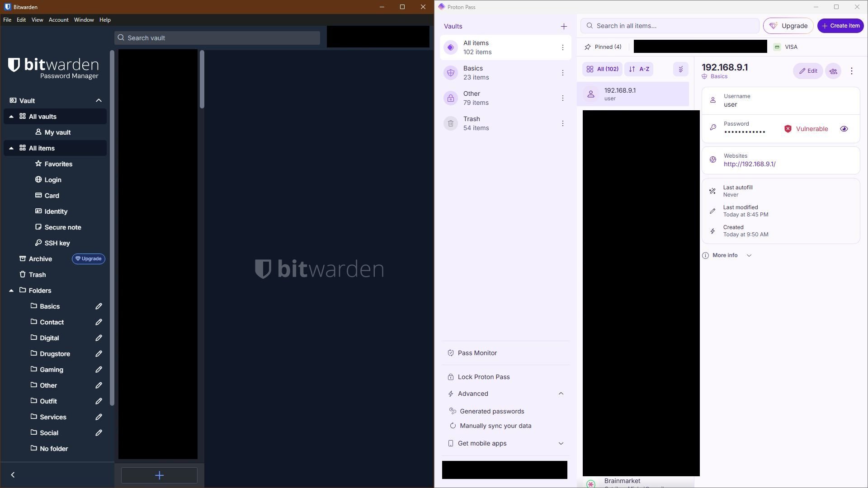Viewport: 868px width, 488px height.
Task: Click Upgrade in Proton Pass
Action: coord(788,26)
